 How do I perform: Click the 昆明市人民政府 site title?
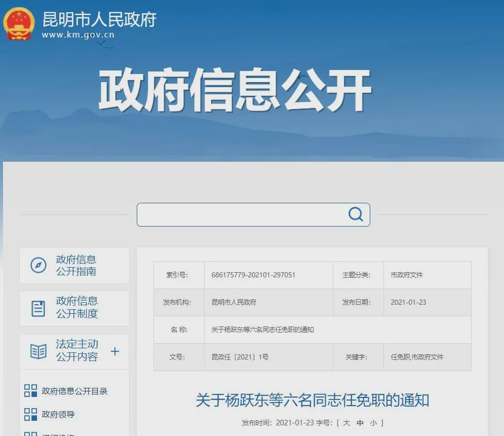99,19
